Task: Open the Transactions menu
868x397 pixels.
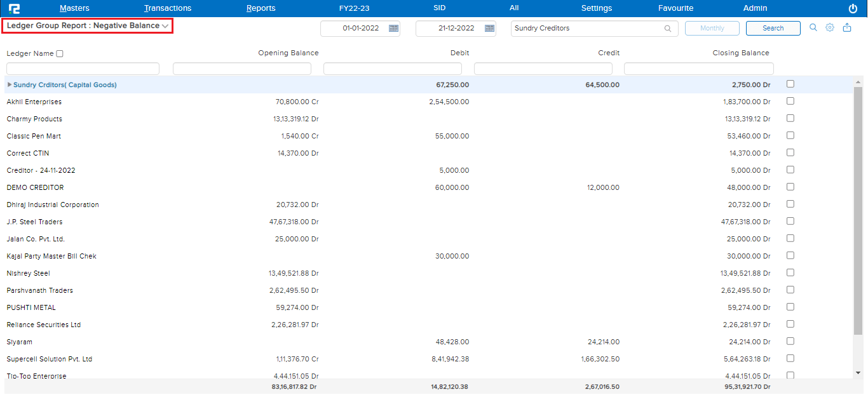Action: (x=168, y=8)
